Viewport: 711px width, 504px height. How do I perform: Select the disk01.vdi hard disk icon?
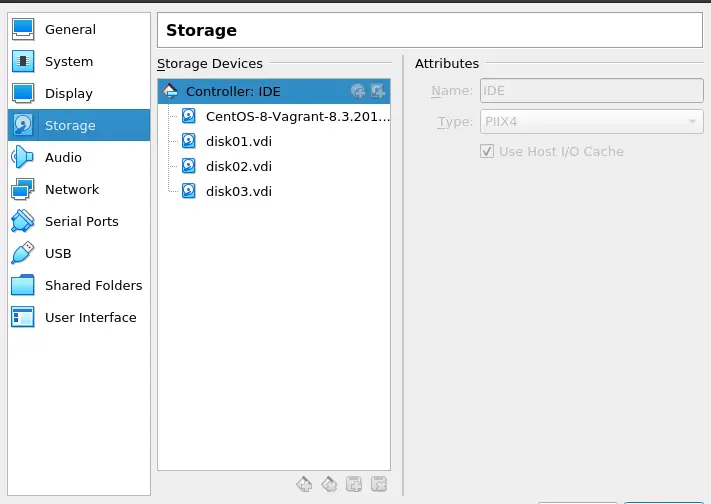tap(189, 141)
